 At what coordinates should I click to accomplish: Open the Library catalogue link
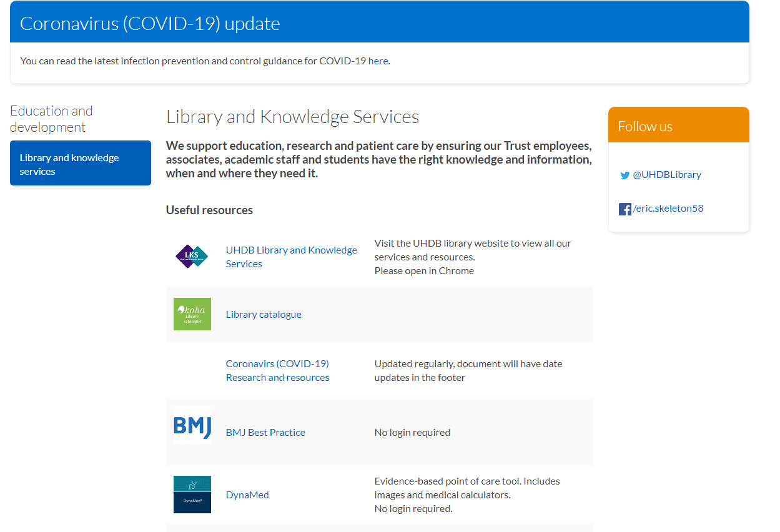263,314
